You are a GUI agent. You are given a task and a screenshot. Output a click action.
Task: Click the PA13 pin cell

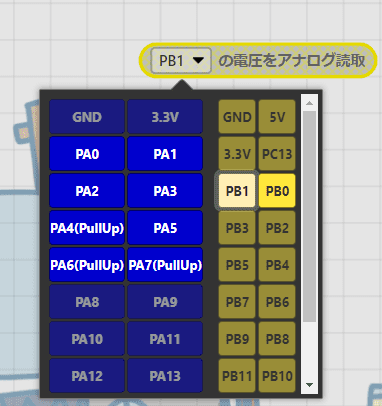pyautogui.click(x=165, y=376)
